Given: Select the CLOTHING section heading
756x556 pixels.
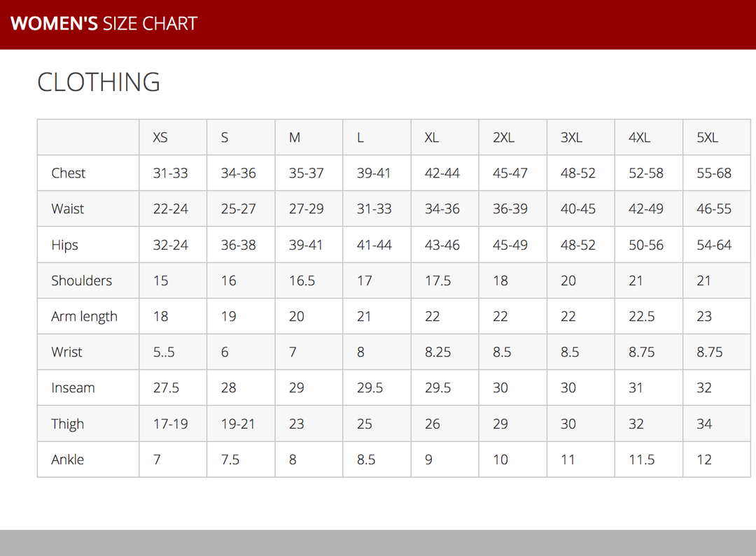Looking at the screenshot, I should [99, 82].
